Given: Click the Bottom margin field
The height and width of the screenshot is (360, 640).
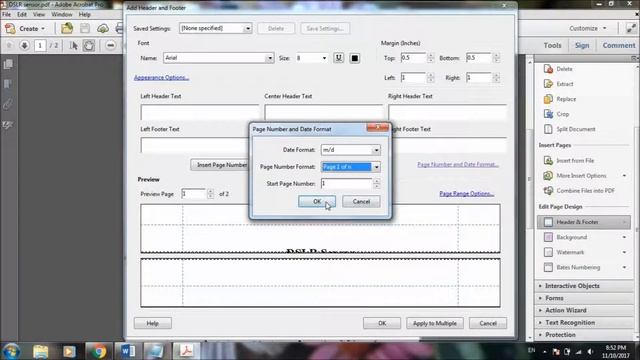Looking at the screenshot, I should point(478,58).
